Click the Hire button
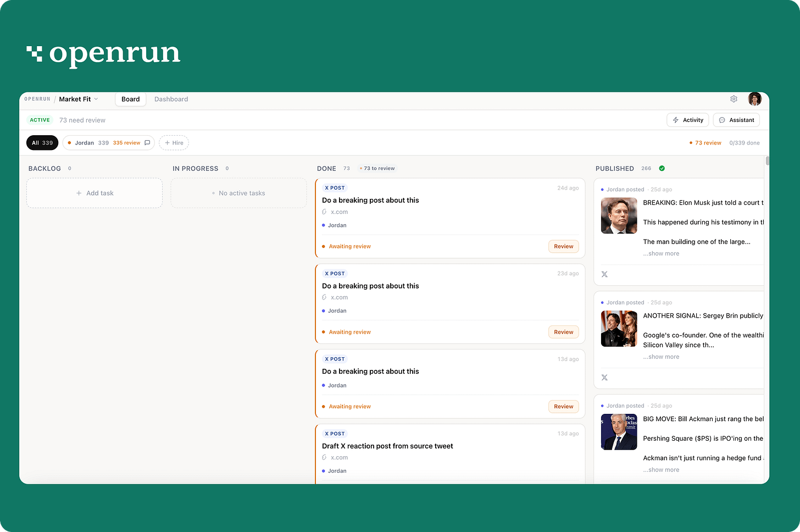This screenshot has height=532, width=800. coord(174,143)
